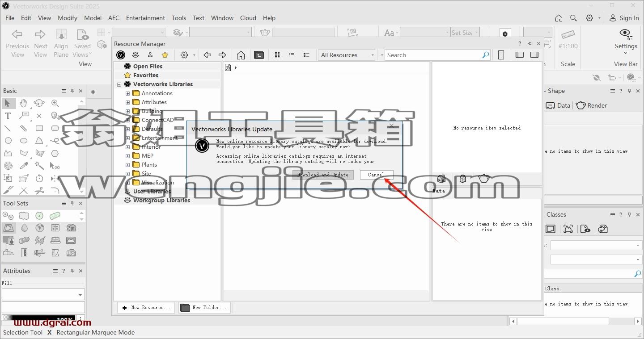Select the Regular Polygon hexagon tool
Image resolution: width=644 pixels, height=339 pixels.
(x=55, y=153)
